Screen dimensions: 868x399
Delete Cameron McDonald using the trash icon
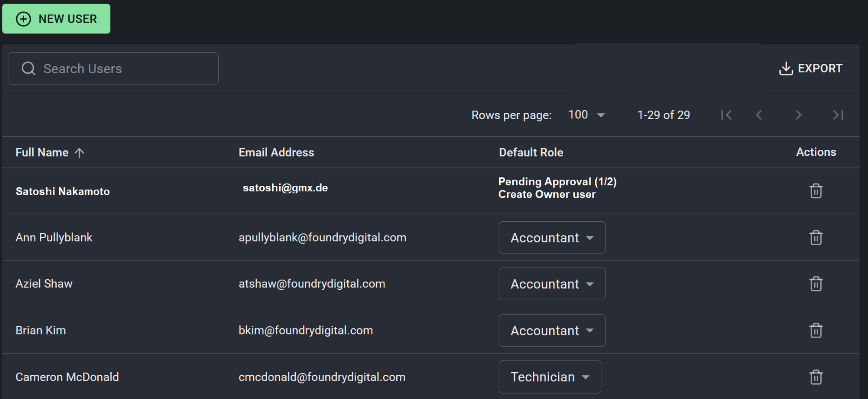click(x=815, y=377)
